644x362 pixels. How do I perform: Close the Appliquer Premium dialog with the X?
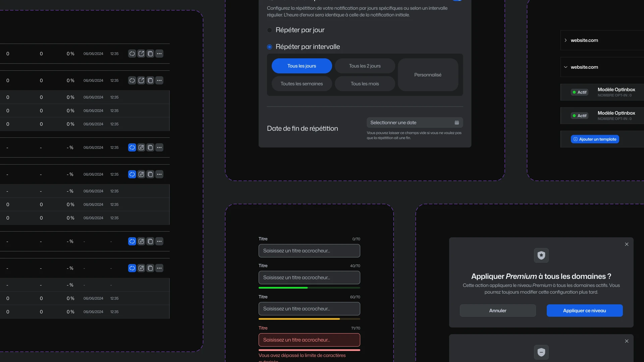click(627, 244)
